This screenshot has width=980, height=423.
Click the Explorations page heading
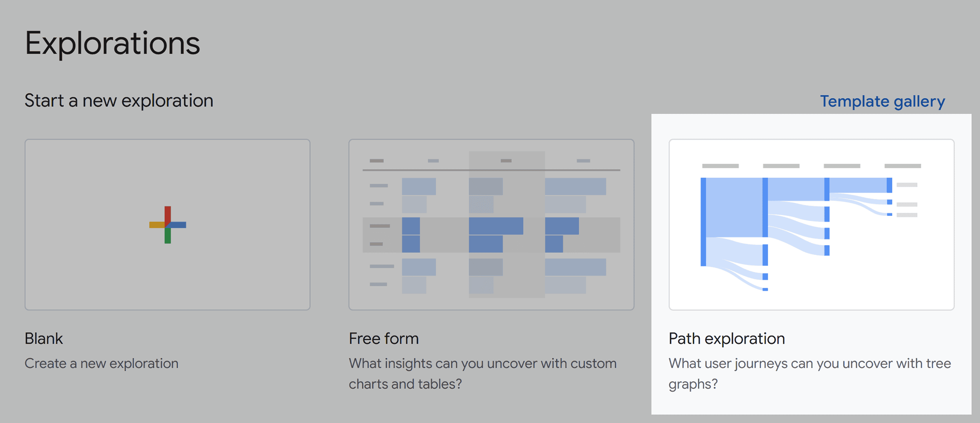pos(113,44)
